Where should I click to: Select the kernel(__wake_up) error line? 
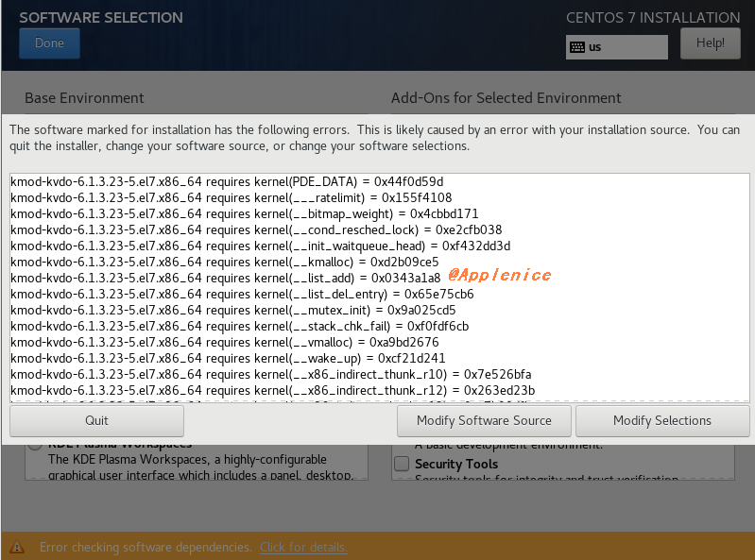coord(229,359)
